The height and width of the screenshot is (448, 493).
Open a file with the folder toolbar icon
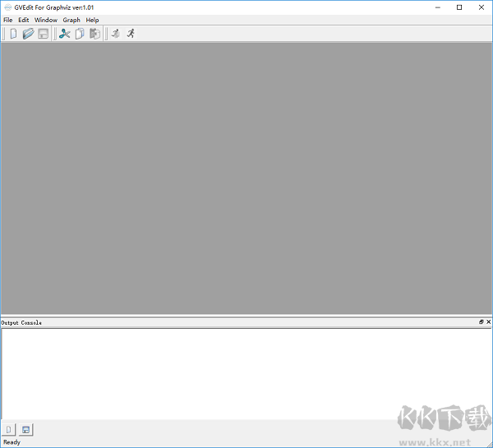pyautogui.click(x=28, y=34)
